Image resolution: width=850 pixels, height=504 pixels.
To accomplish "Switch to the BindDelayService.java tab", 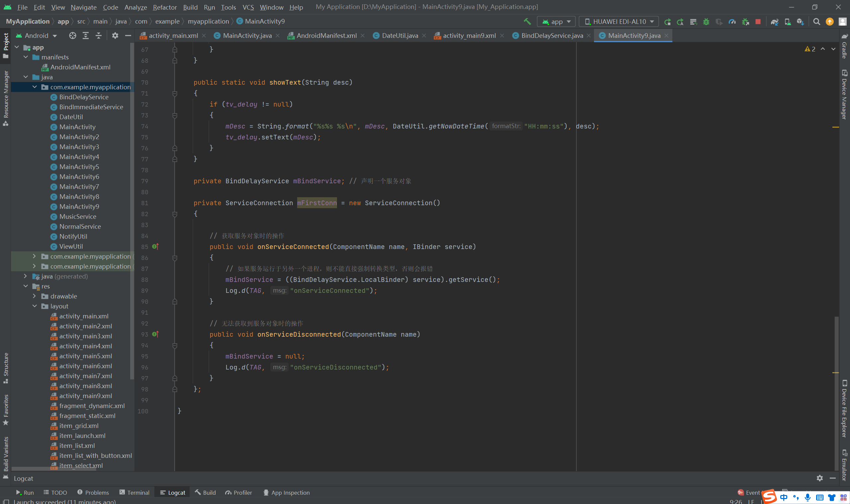I will point(552,35).
